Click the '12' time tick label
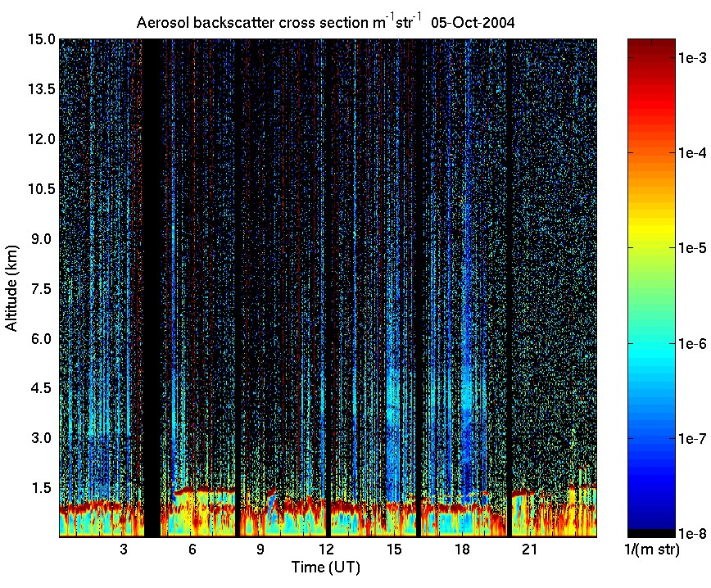Screen dimensions: 711x588 (x=326, y=550)
